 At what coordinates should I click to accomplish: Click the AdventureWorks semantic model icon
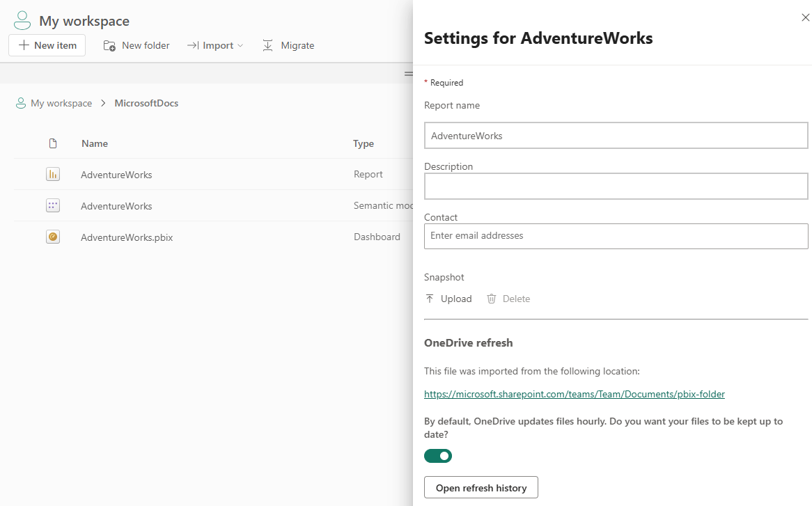[53, 205]
